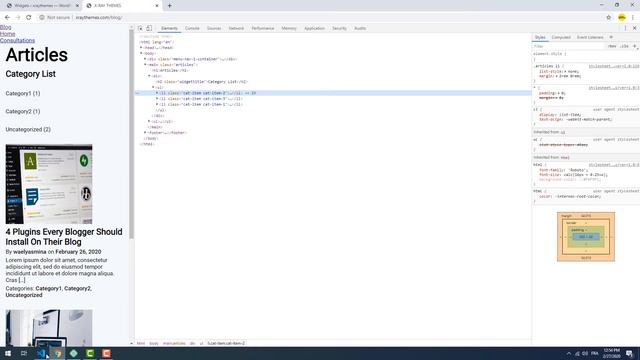Click the webpage vertical scrollbar
Image resolution: width=640 pixels, height=360 pixels.
[x=131, y=135]
